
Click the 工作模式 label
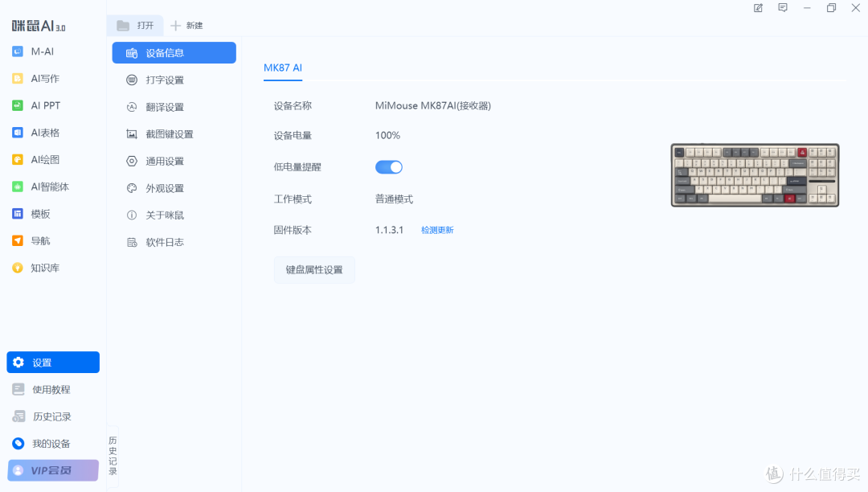click(293, 199)
